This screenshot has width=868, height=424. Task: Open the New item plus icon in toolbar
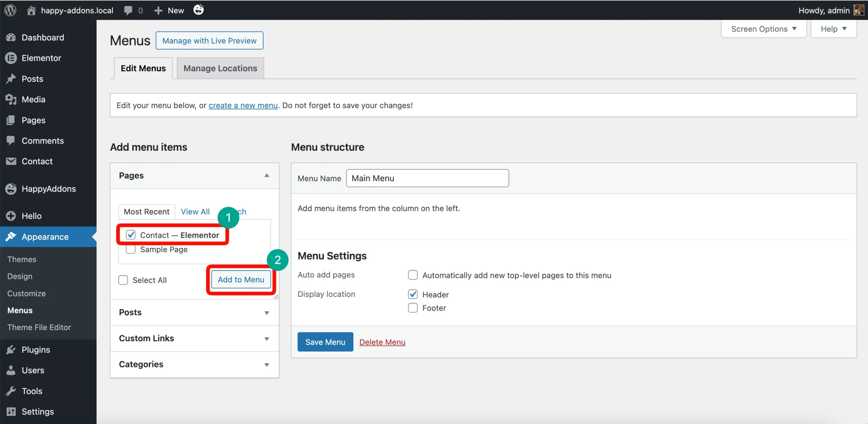click(x=158, y=10)
